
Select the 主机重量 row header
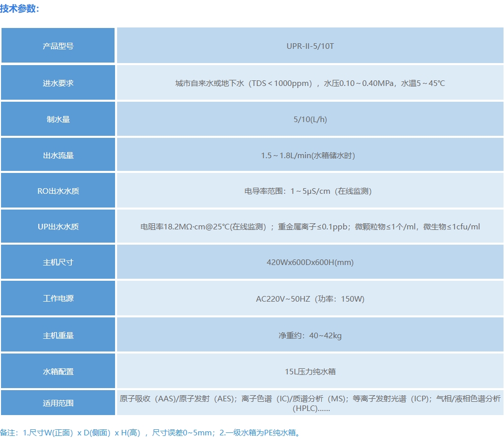58,335
